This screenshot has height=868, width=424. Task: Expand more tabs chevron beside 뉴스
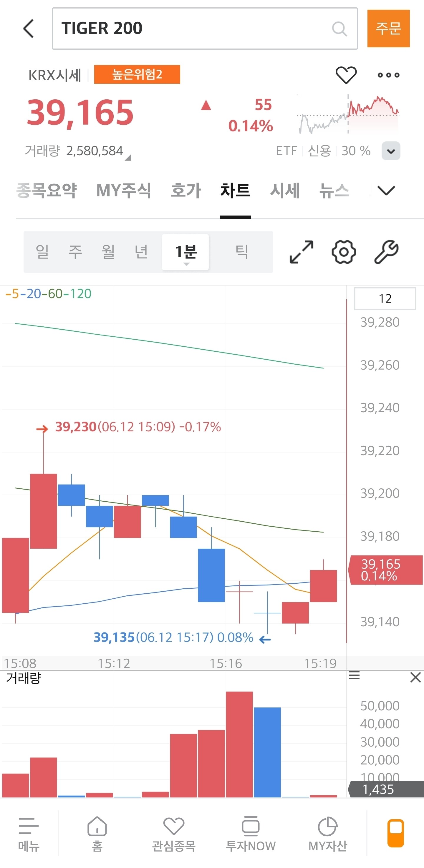[386, 190]
